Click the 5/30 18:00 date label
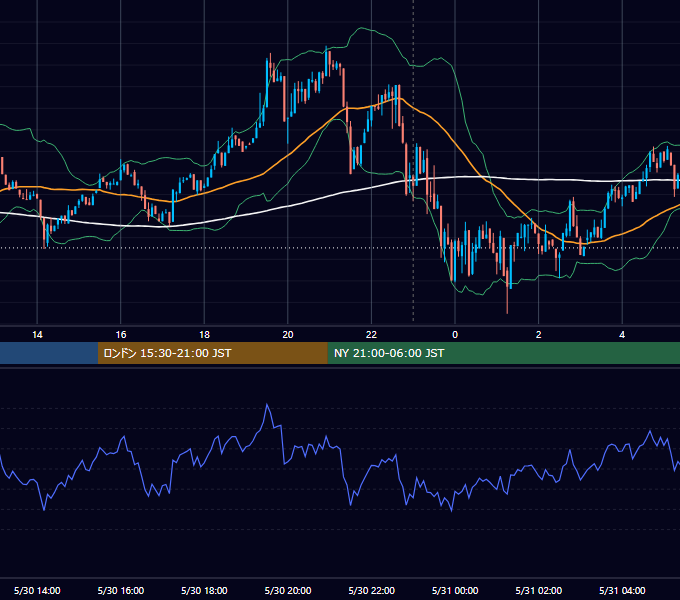This screenshot has height=600, width=680. coord(204,590)
